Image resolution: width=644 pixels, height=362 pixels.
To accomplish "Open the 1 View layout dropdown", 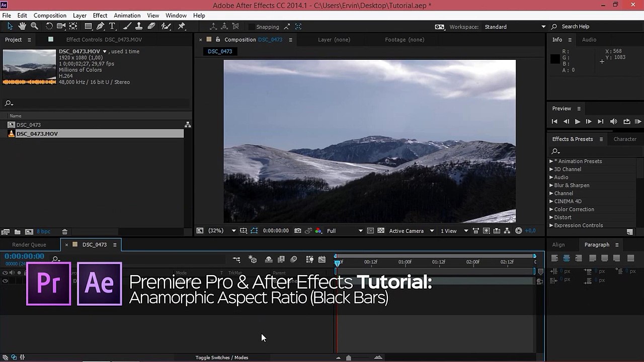I will pyautogui.click(x=454, y=231).
